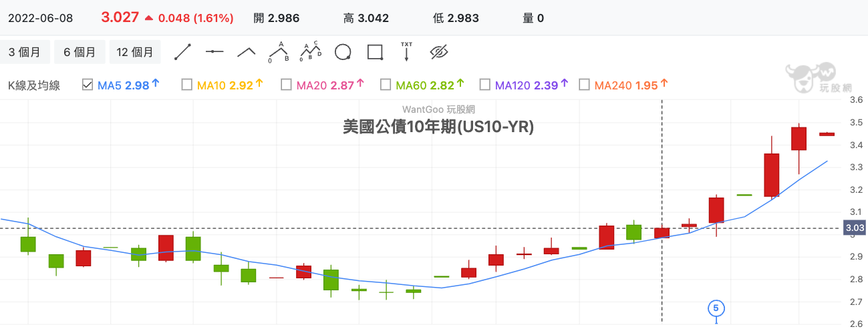This screenshot has height=329, width=868.
Task: Select the AB wave drawing tool
Action: pyautogui.click(x=278, y=52)
